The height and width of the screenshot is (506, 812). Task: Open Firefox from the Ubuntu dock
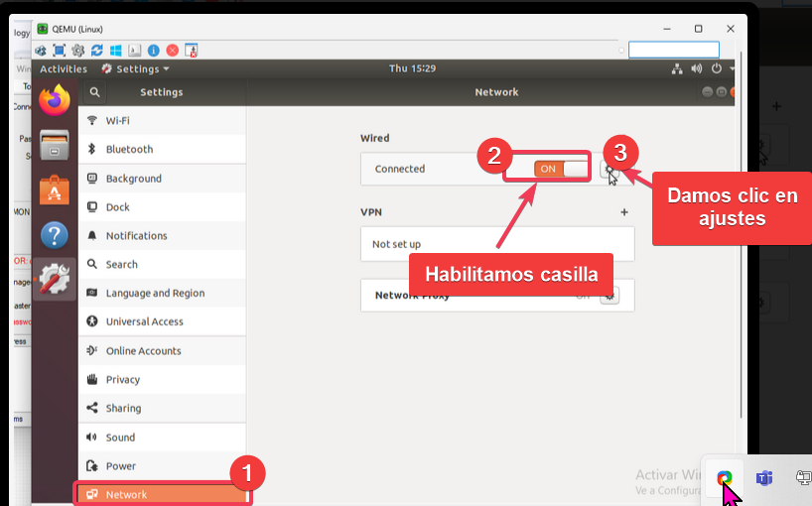(x=55, y=100)
